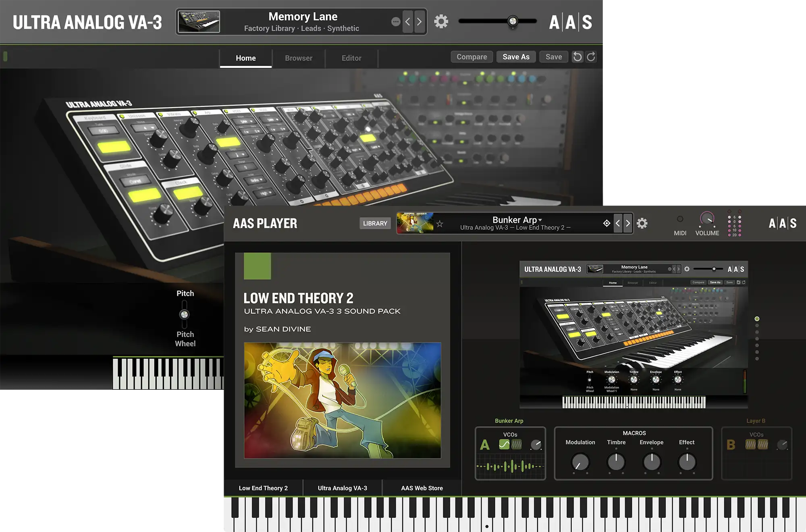
Task: Select the active green page indicator dot
Action: tap(757, 319)
